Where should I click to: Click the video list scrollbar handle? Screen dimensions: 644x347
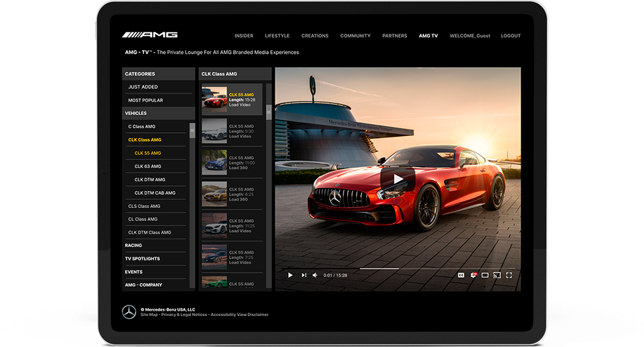coord(269,112)
